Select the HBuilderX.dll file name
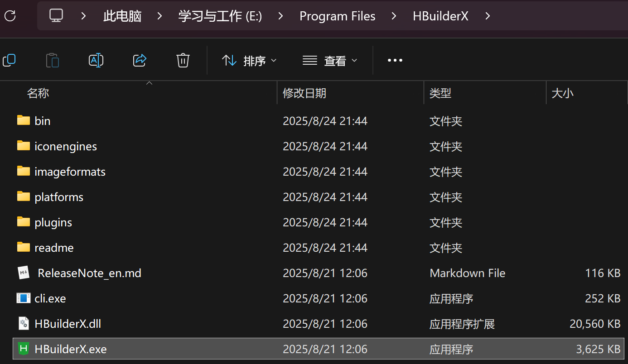This screenshot has height=364, width=628. [68, 324]
